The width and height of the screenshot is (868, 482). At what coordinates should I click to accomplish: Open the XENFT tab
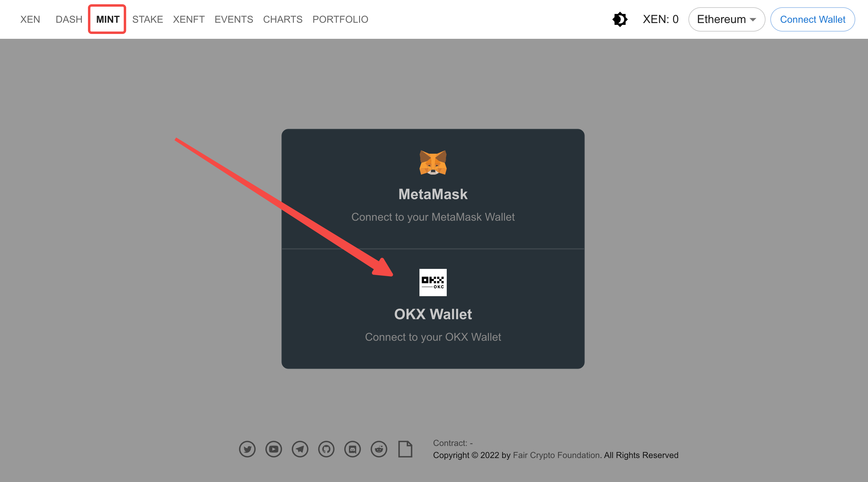coord(189,19)
